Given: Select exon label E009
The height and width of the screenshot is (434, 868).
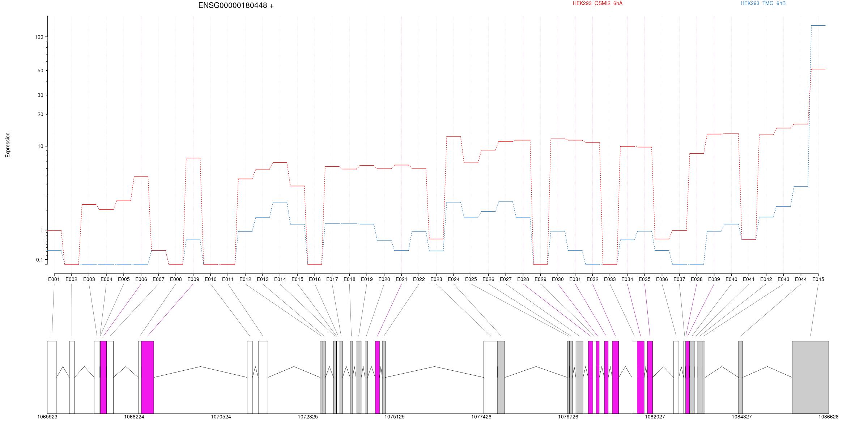Looking at the screenshot, I should point(193,279).
